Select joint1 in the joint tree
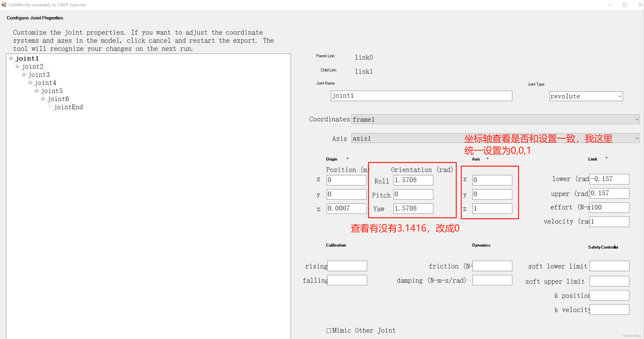This screenshot has width=644, height=339. click(27, 58)
